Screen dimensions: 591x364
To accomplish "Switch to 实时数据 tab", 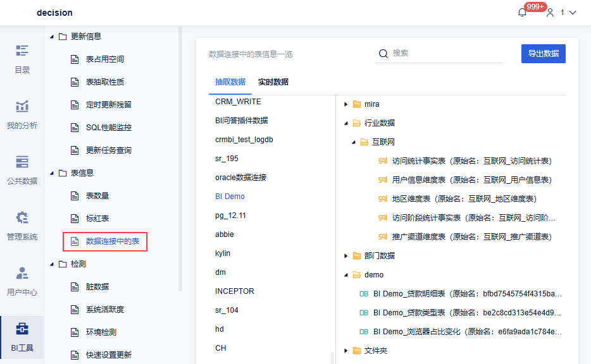I will (273, 82).
